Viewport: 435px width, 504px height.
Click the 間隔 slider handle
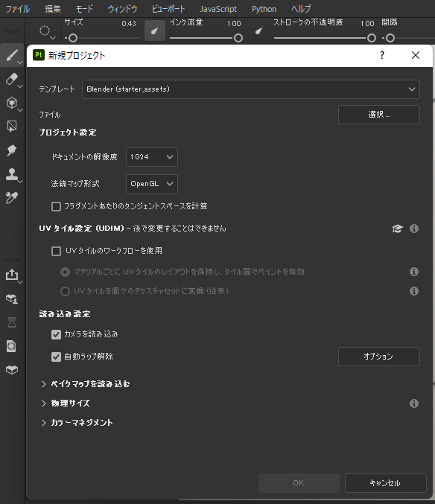390,38
